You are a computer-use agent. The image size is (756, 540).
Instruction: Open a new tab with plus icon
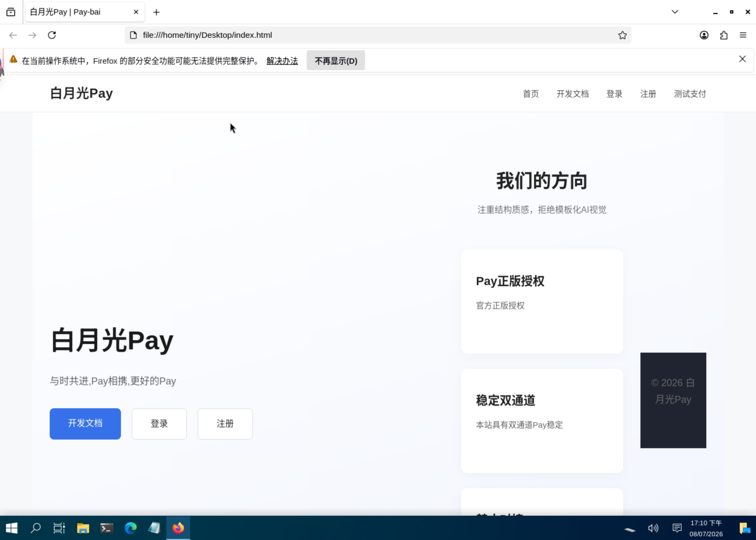tap(156, 12)
